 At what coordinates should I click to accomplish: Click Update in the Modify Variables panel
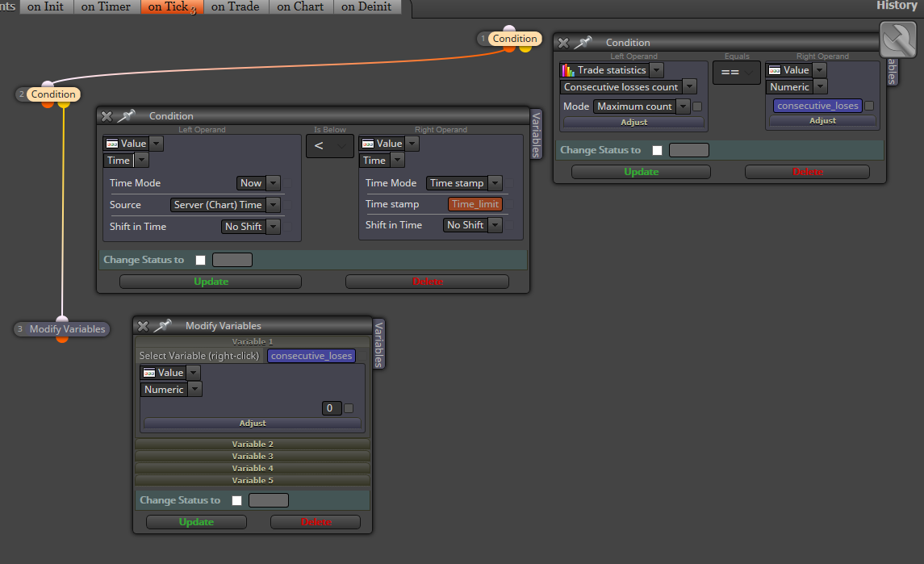[x=196, y=522]
